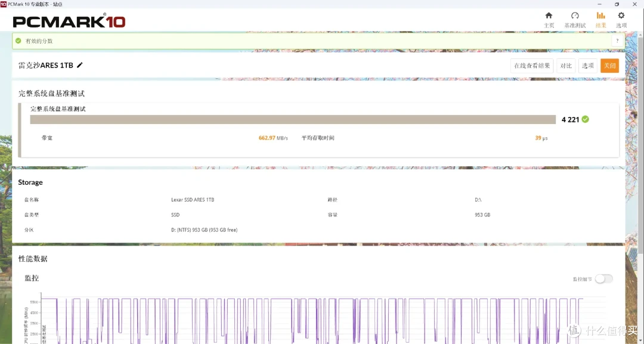Toggle the 监控细节 switch
The image size is (644, 344).
(x=603, y=279)
